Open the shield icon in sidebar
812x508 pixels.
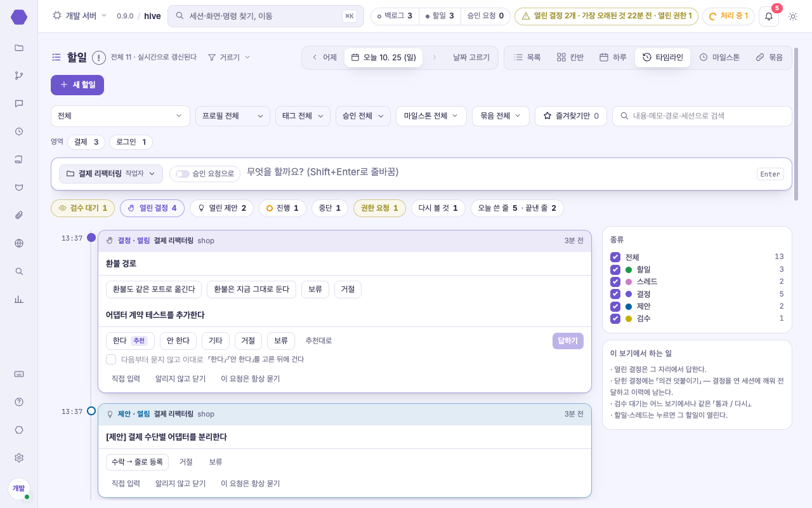pos(19,187)
